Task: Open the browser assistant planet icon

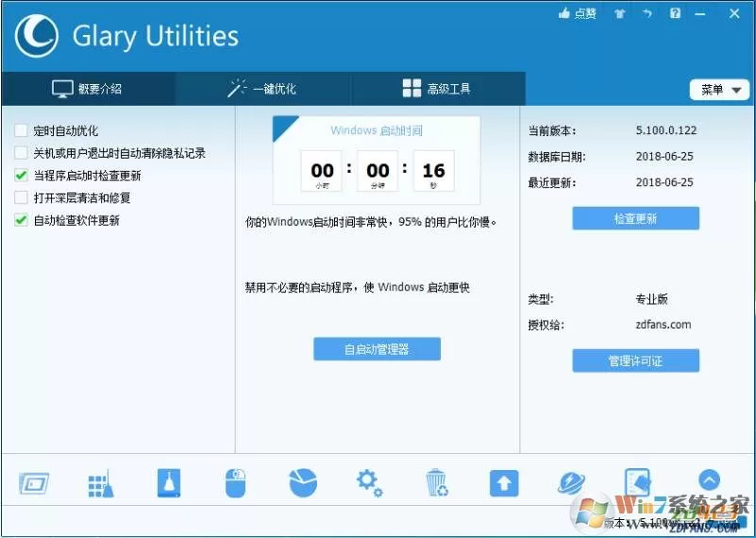Action: pyautogui.click(x=571, y=483)
